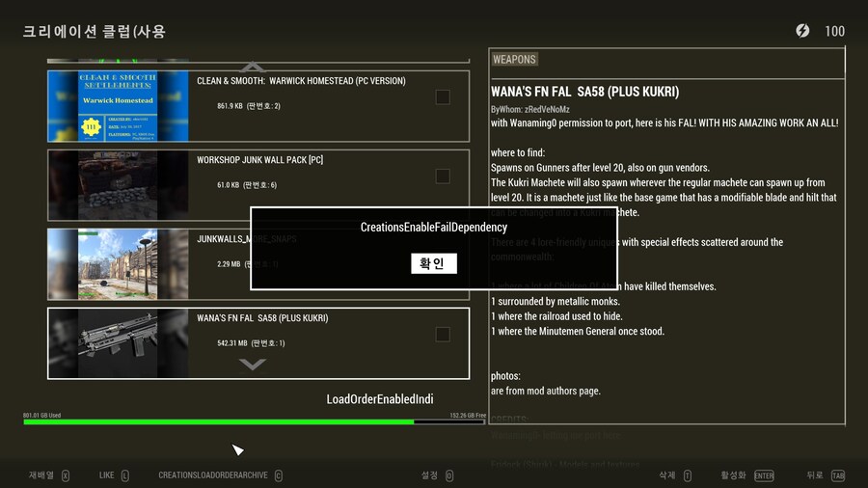Screen dimensions: 868x488
Task: Click the FN FAL rifle thumbnail image
Action: pos(118,343)
